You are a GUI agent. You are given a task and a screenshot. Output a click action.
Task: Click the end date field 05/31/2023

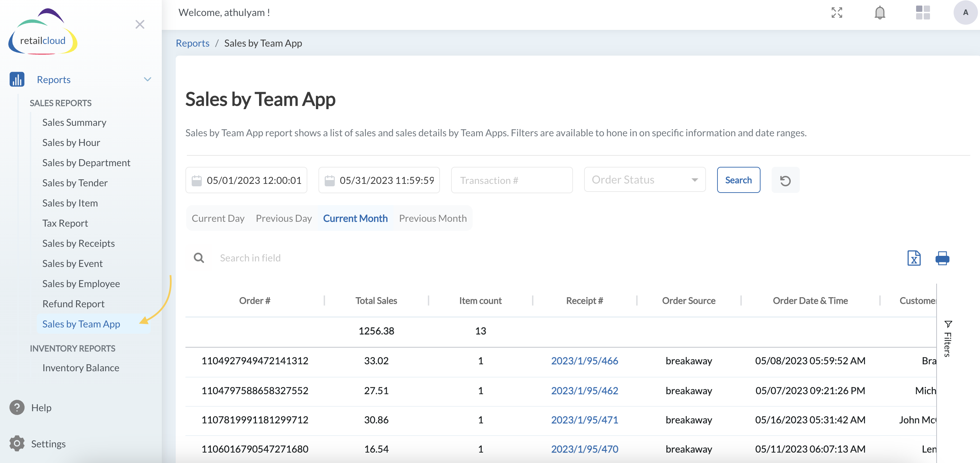[379, 180]
